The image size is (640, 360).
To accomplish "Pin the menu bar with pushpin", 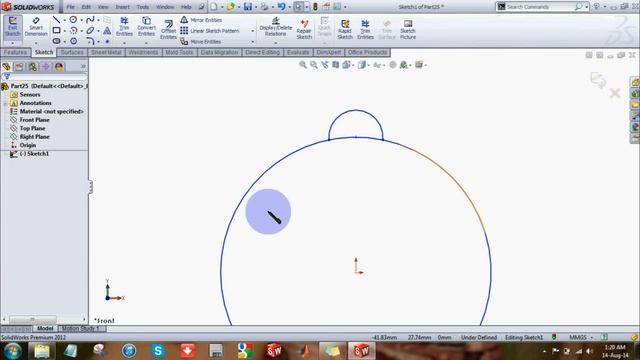I will 201,7.
